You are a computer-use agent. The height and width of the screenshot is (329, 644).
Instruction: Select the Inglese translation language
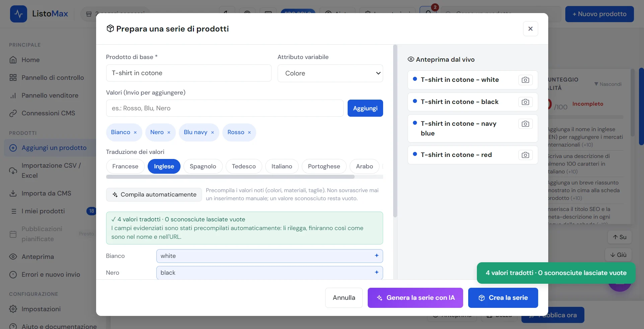click(x=164, y=166)
